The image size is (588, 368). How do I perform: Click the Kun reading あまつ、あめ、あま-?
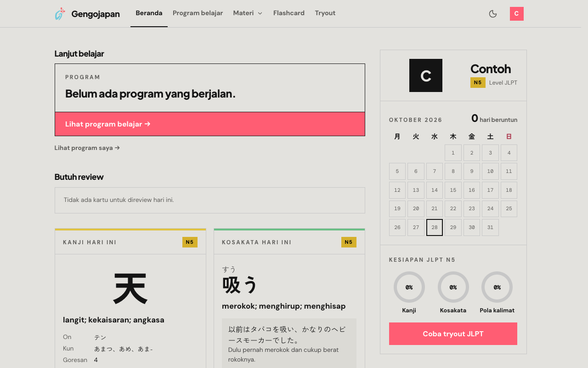[124, 349]
